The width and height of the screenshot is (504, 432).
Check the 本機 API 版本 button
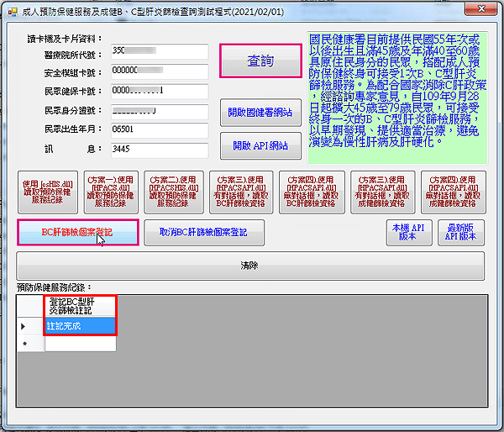tap(407, 232)
